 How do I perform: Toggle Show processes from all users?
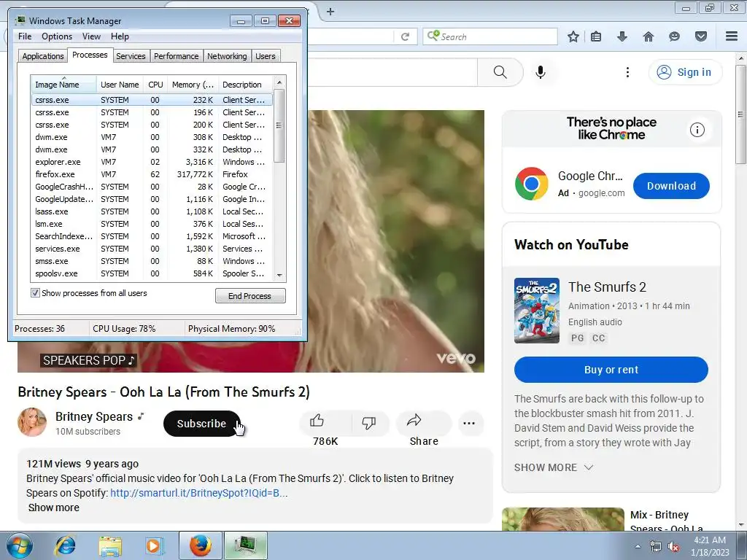pos(35,293)
